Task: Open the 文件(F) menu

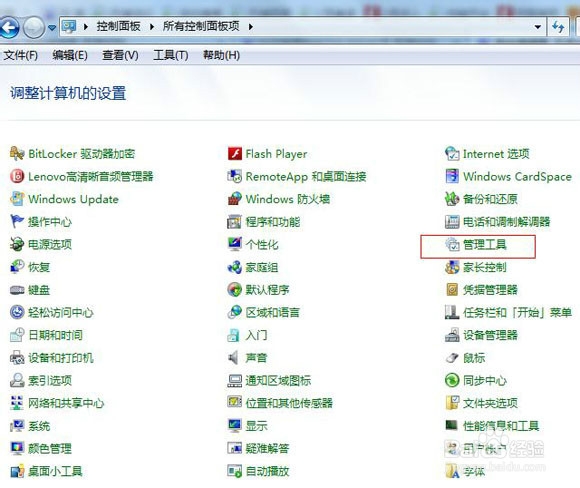Action: click(21, 55)
